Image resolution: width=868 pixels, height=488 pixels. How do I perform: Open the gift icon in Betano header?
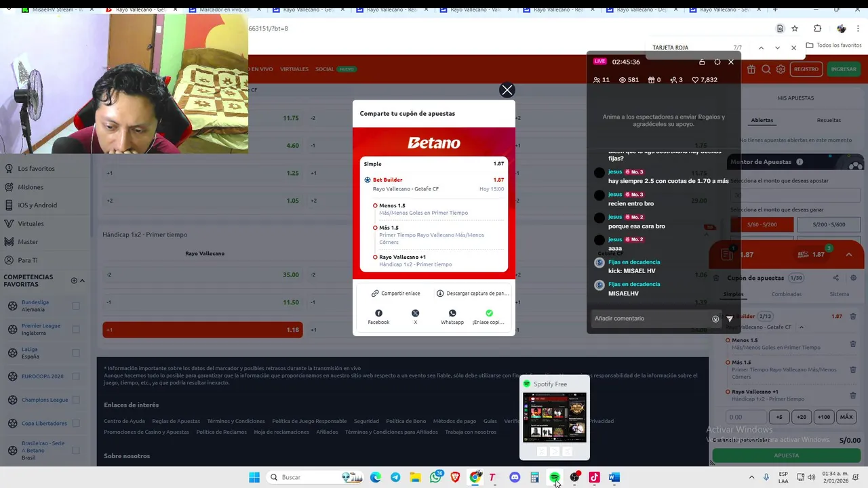[x=751, y=69]
